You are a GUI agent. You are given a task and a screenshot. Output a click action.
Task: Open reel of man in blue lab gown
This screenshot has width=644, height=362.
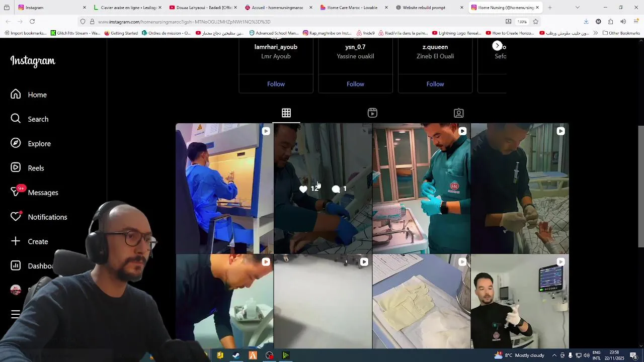pyautogui.click(x=224, y=189)
